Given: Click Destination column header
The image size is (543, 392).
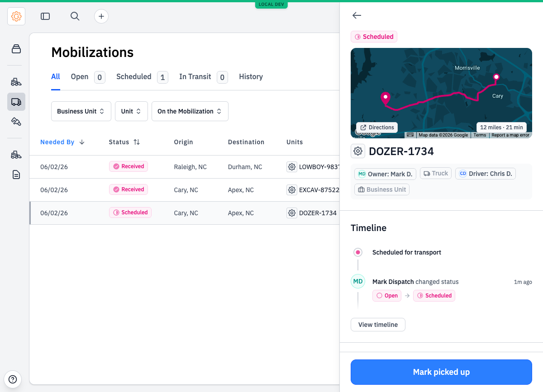Looking at the screenshot, I should click(246, 142).
